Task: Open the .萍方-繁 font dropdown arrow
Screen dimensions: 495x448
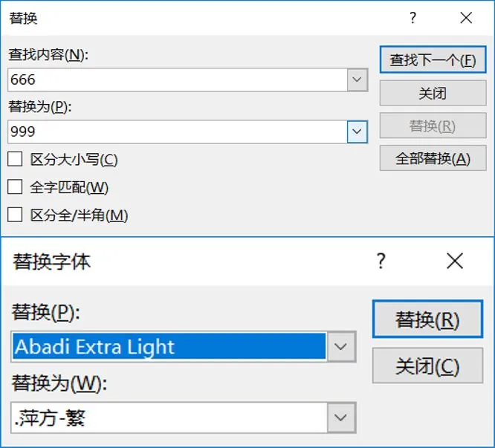Action: (x=340, y=418)
